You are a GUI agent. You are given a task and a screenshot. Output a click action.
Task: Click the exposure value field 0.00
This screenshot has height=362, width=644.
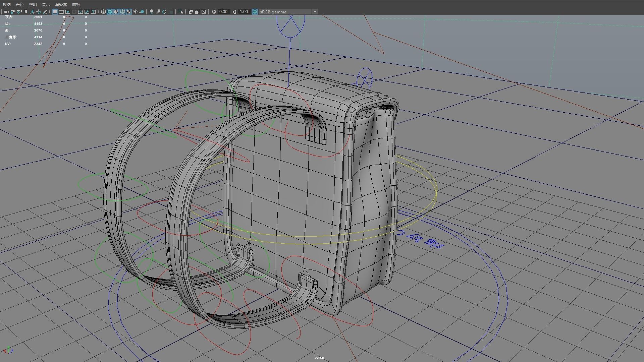click(223, 12)
